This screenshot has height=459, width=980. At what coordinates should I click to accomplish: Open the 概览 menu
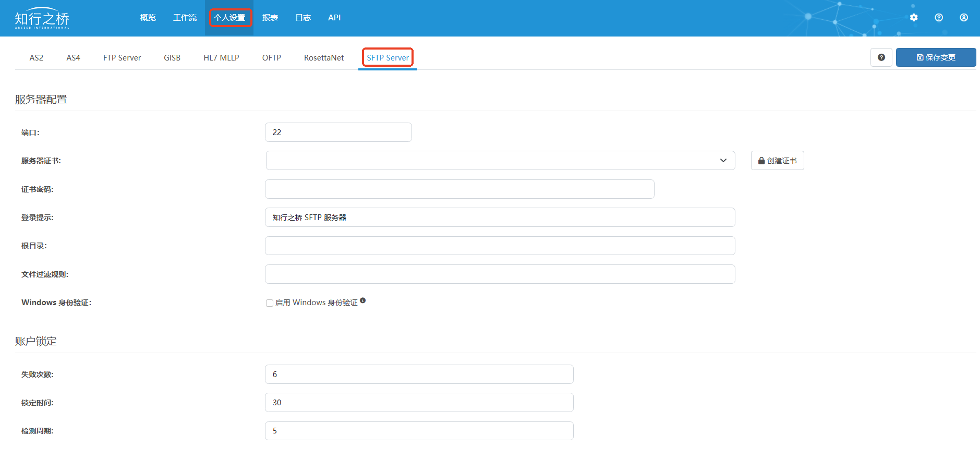(148, 18)
